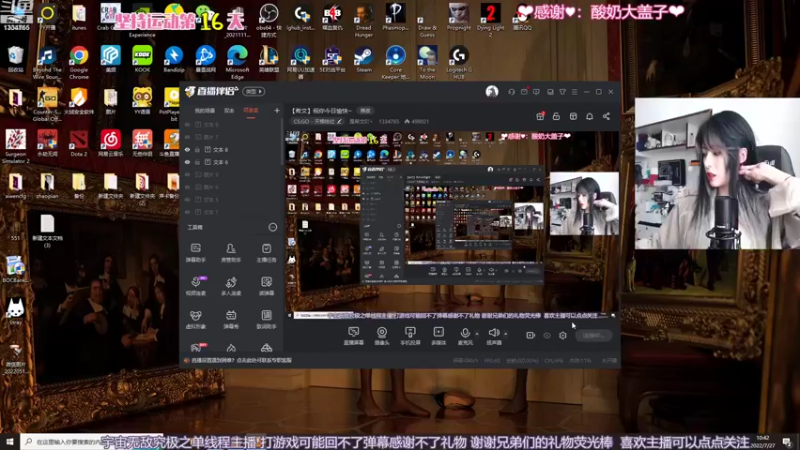800x450 pixels.
Task: Click the Google Chrome desktop icon
Action: [79, 62]
